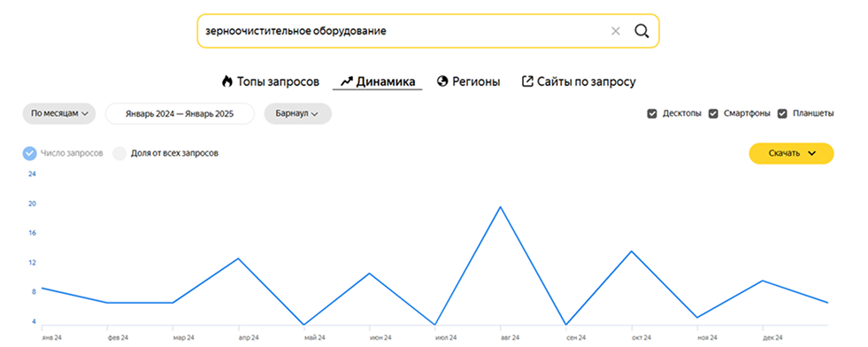Click the 20 value on the vertical axis
This screenshot has height=347, width=868.
32,204
